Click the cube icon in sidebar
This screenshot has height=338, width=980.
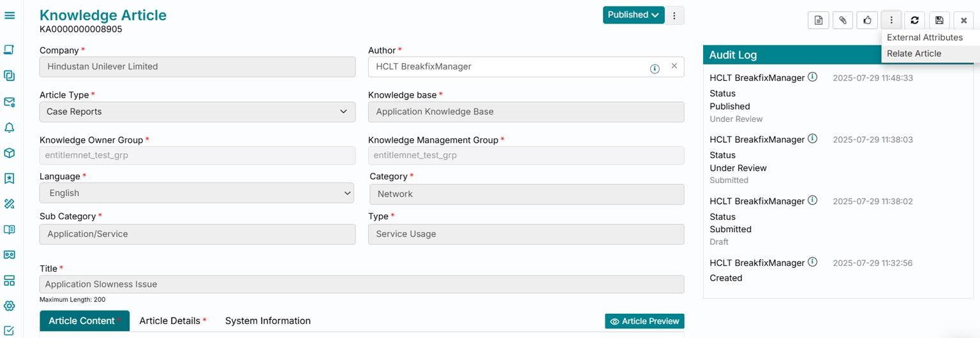[x=10, y=153]
